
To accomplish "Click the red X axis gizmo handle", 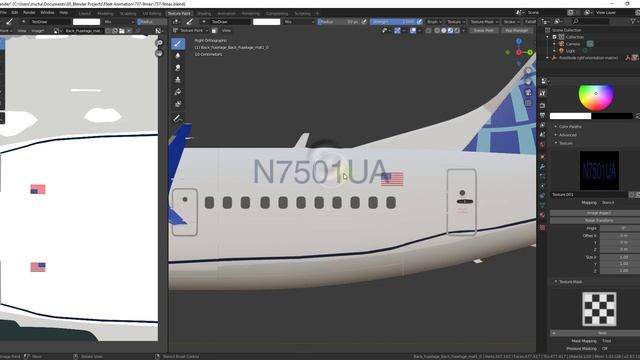I will [x=519, y=52].
